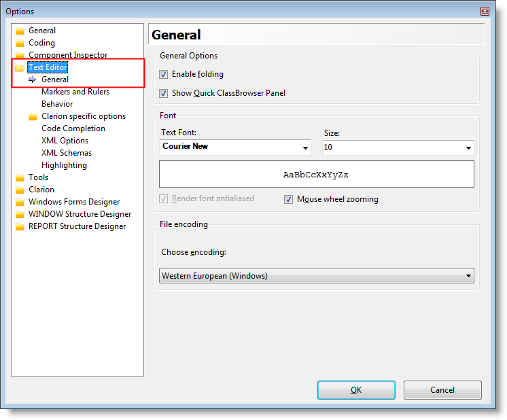Select the Clarion tree item
The width and height of the screenshot is (507, 420).
pyautogui.click(x=41, y=190)
